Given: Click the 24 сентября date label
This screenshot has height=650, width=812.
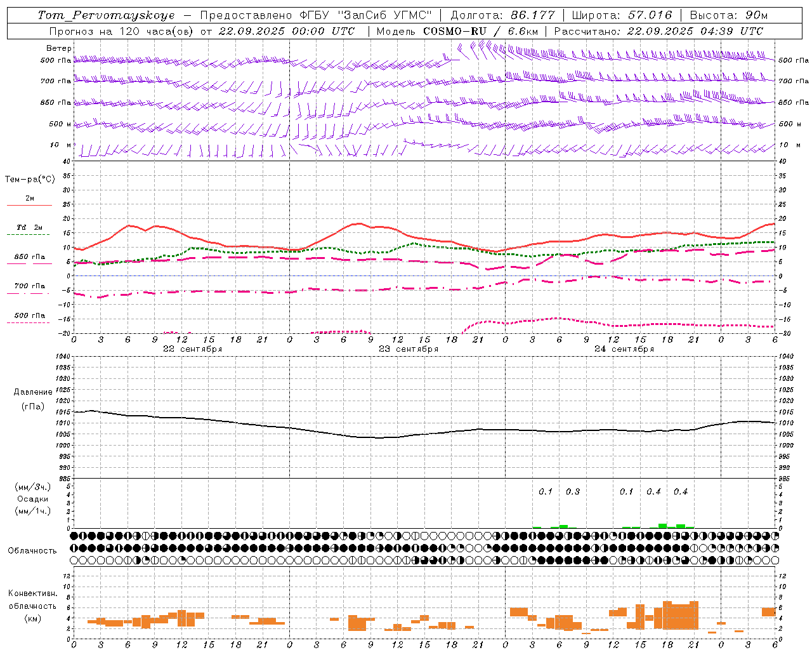Looking at the screenshot, I should [624, 349].
